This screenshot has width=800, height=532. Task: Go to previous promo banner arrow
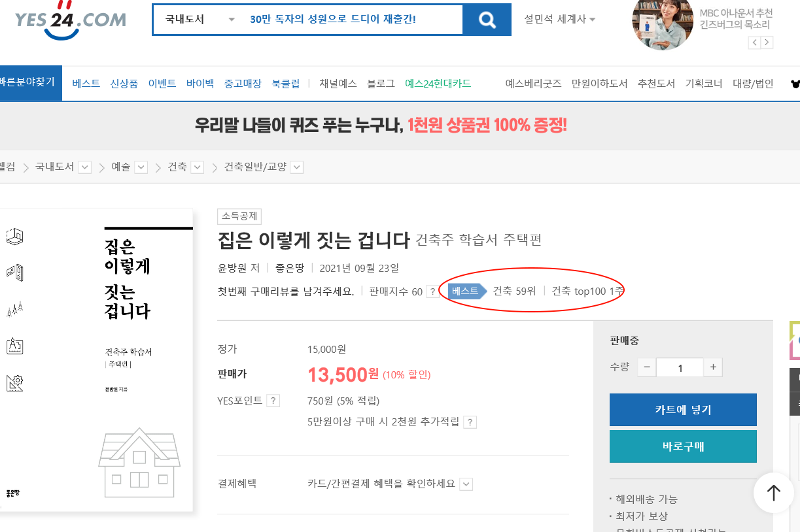(754, 42)
